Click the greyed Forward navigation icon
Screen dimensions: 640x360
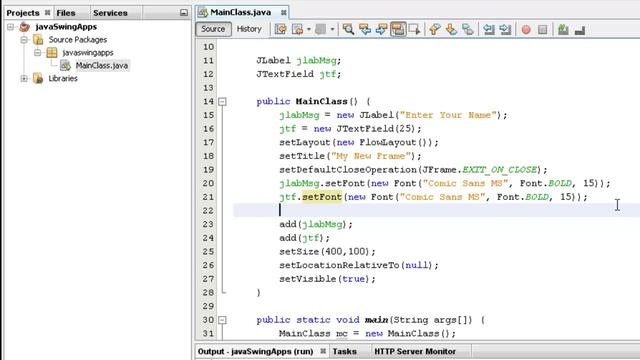click(x=321, y=29)
